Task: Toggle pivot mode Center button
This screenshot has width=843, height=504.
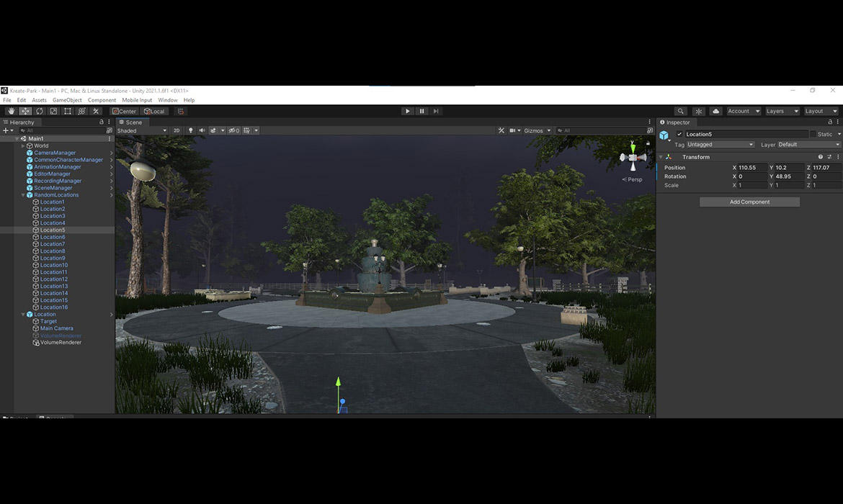Action: click(124, 112)
